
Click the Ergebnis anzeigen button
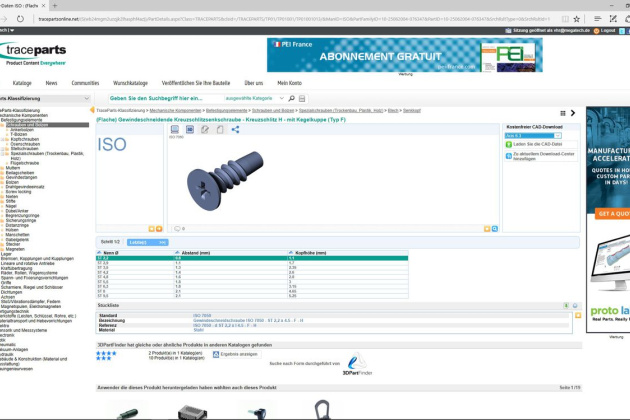pos(238,354)
